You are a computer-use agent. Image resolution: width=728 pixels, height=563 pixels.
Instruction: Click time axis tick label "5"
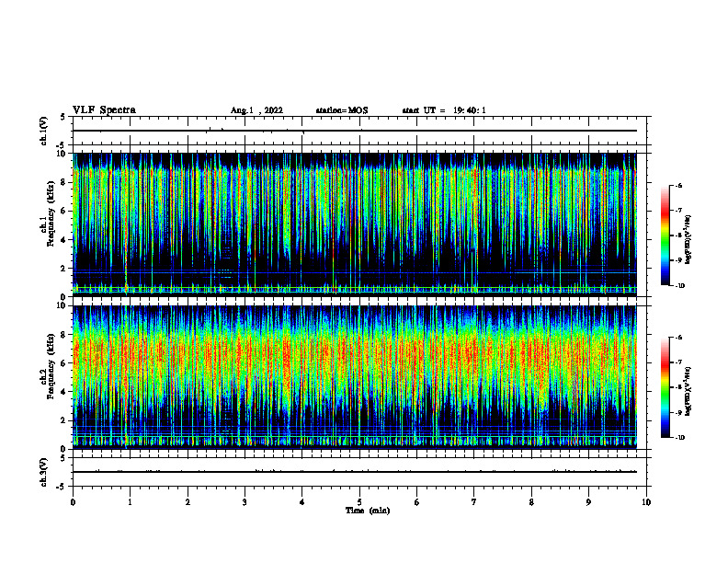coord(359,502)
